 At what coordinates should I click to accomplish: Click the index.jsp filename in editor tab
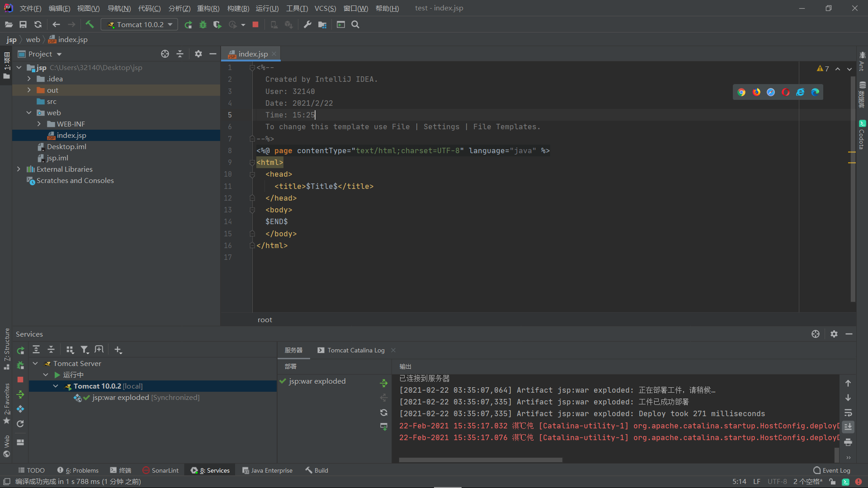251,54
